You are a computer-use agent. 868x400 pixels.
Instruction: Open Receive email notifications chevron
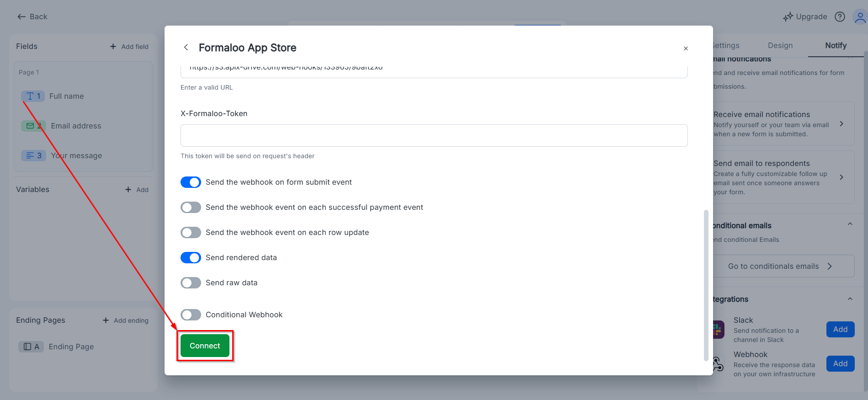[x=841, y=124]
